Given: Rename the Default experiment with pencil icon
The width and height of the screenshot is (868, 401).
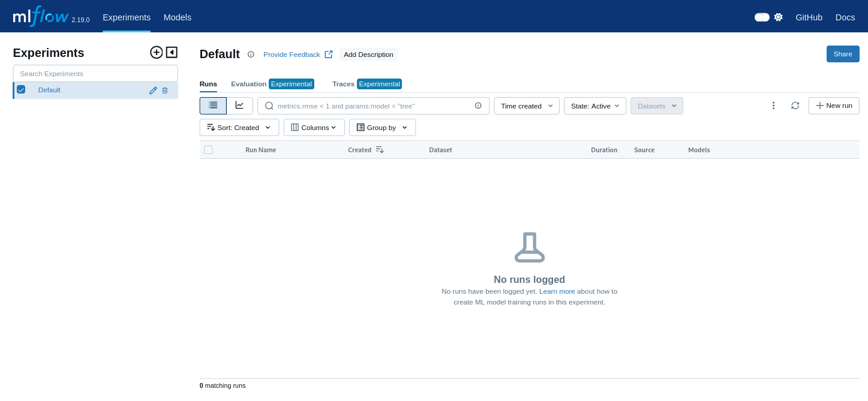Looking at the screenshot, I should [x=153, y=91].
